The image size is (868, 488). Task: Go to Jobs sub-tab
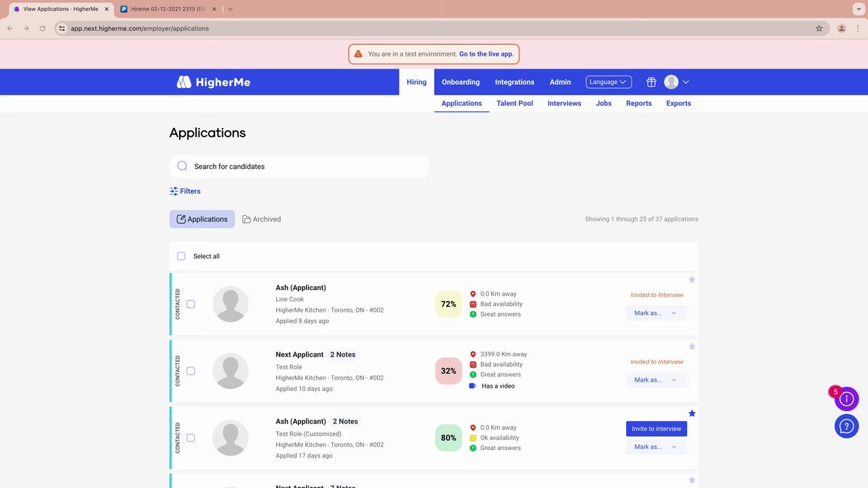604,103
